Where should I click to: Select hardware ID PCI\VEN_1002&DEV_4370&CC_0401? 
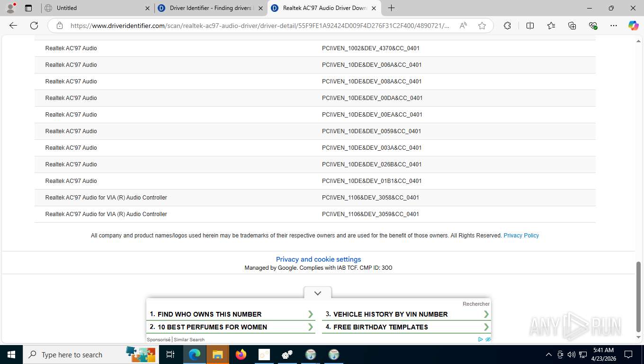point(371,48)
